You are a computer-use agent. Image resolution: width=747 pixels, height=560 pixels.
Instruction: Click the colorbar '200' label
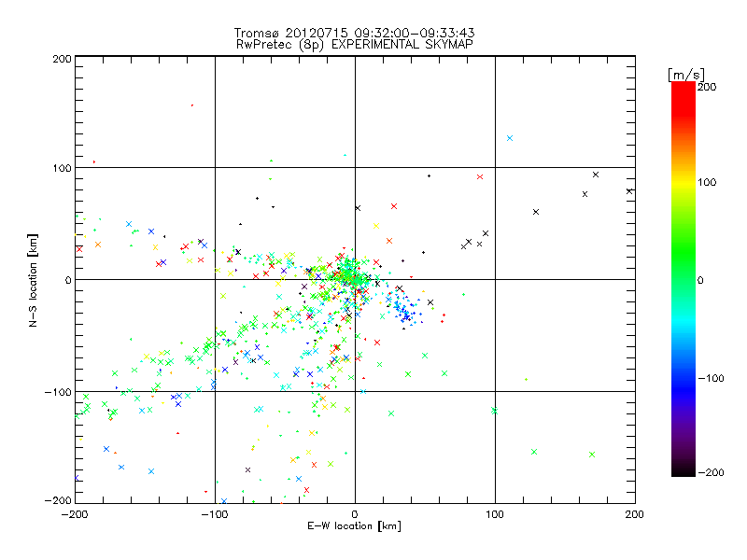click(707, 87)
